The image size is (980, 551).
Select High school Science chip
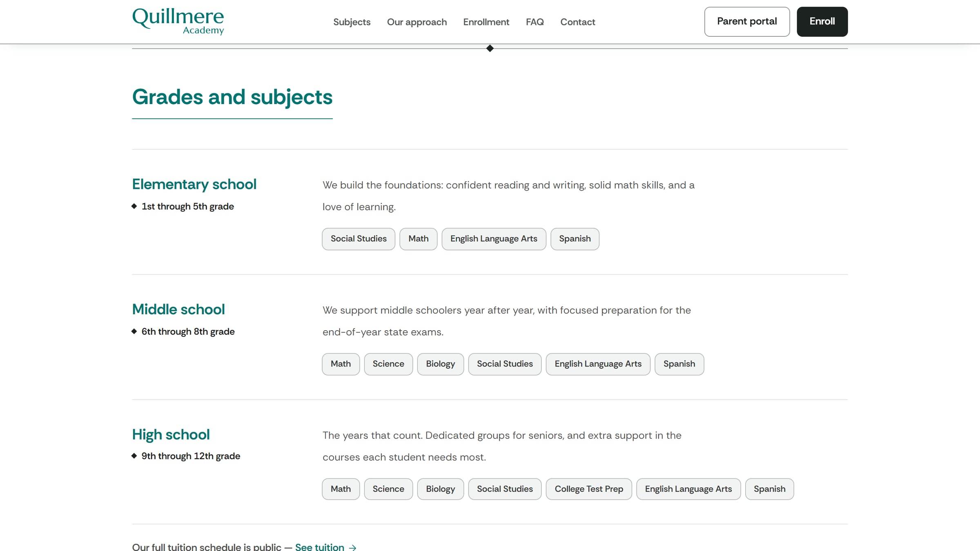[x=388, y=489]
